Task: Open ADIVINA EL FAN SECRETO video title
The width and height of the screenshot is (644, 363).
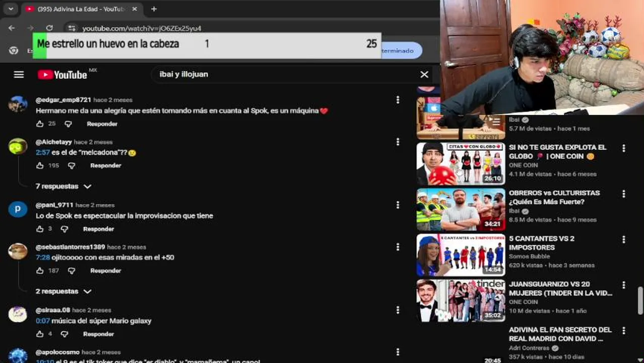Action: coord(560,334)
